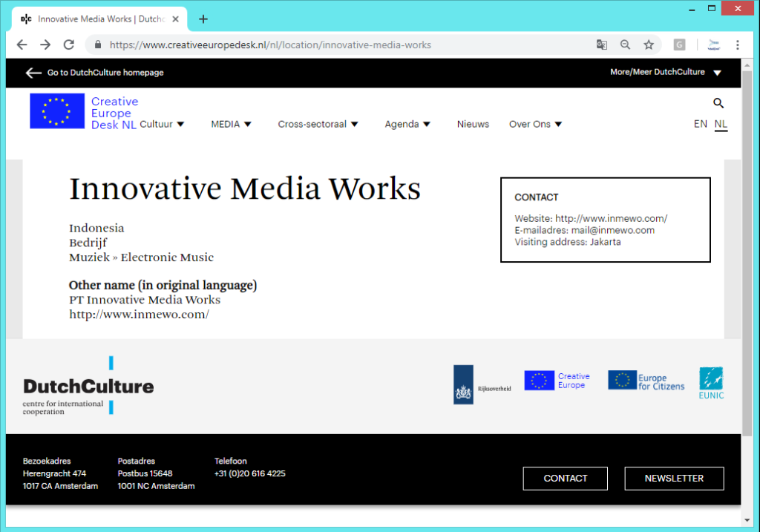
Task: Expand the MEDIA menu
Action: pyautogui.click(x=232, y=124)
